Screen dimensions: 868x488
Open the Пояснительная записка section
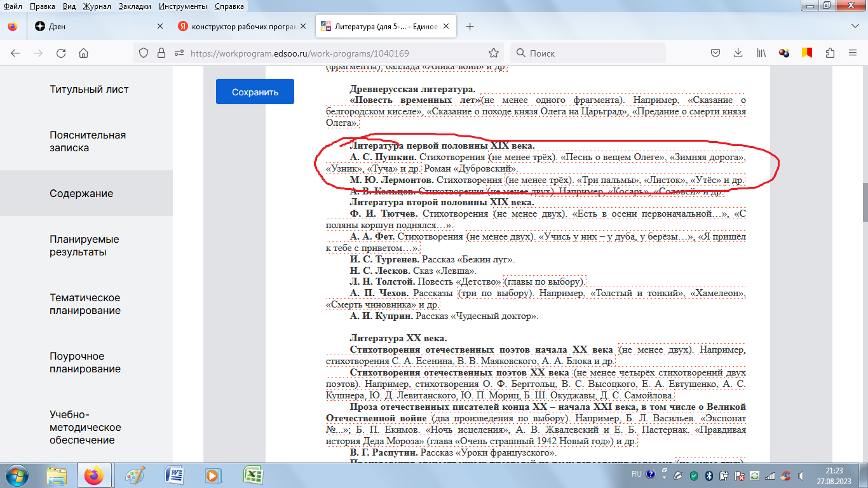[x=88, y=142]
